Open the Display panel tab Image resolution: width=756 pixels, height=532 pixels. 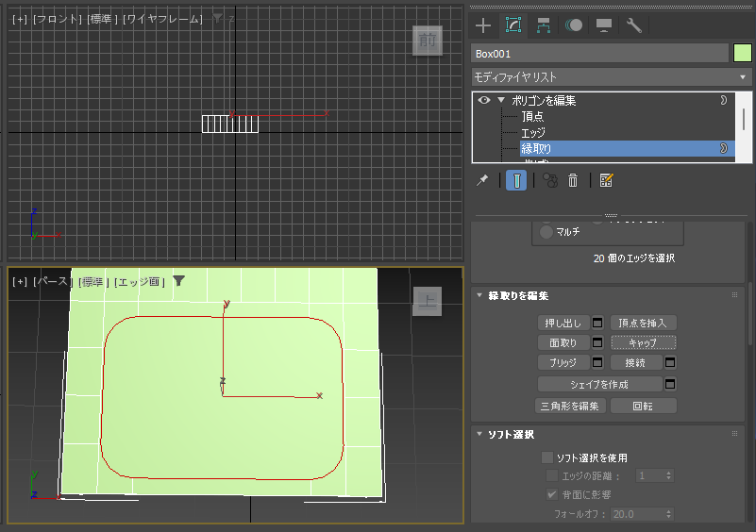click(604, 25)
